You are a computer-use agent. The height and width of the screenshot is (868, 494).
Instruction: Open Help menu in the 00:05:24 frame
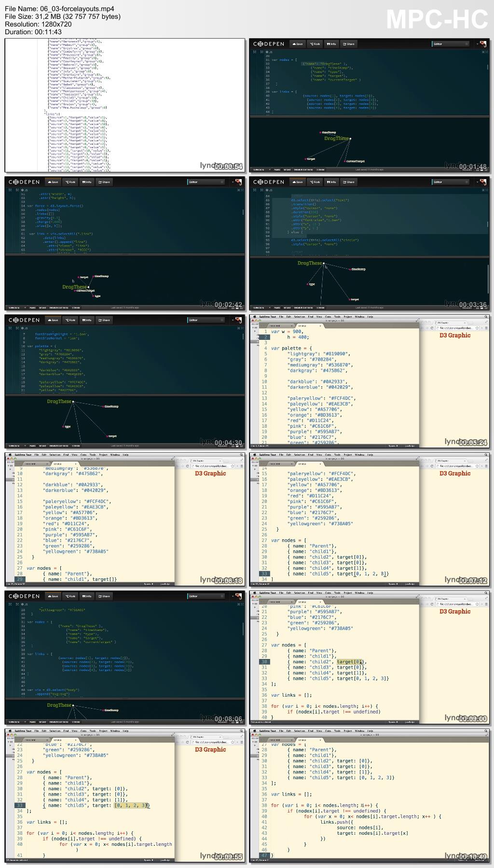point(370,317)
